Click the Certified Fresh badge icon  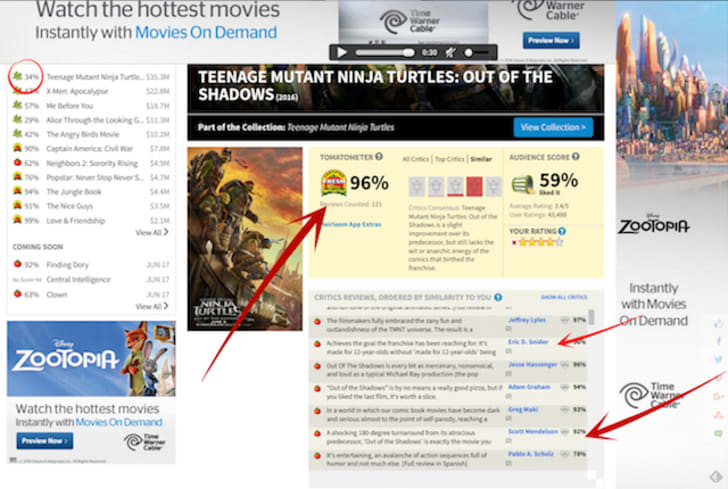[333, 183]
